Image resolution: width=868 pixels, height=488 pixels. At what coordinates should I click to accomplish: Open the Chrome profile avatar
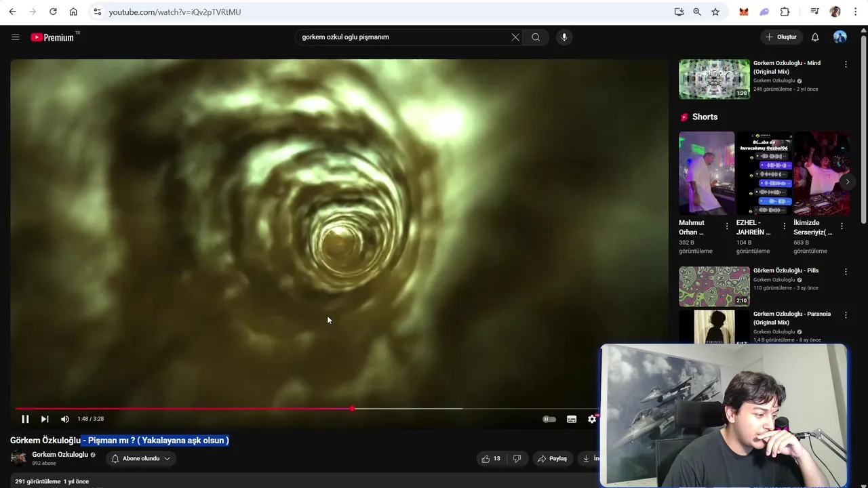pos(835,12)
